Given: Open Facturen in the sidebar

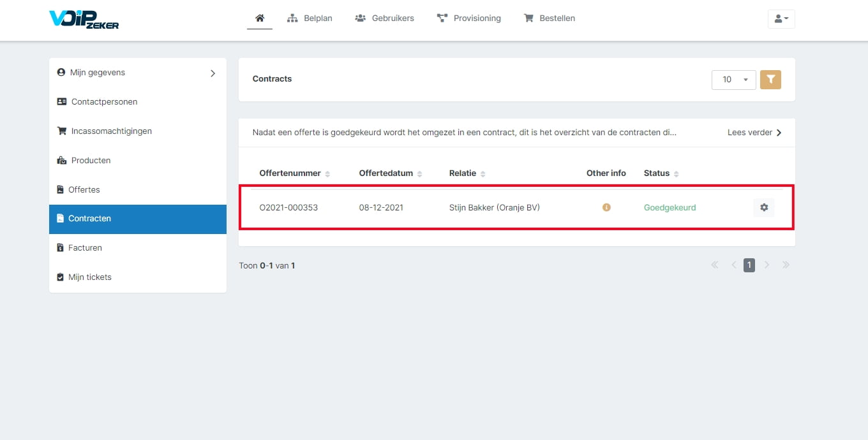Looking at the screenshot, I should (x=138, y=247).
